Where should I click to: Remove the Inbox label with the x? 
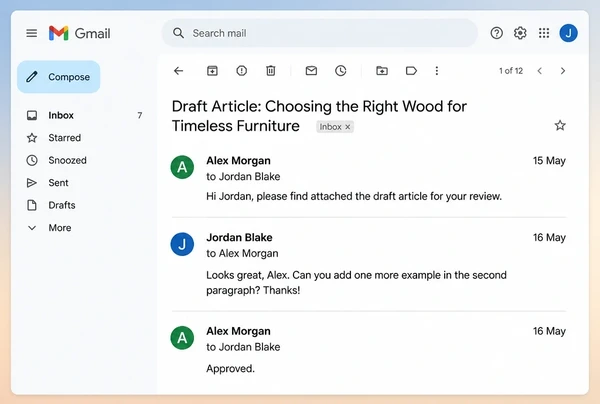[347, 127]
